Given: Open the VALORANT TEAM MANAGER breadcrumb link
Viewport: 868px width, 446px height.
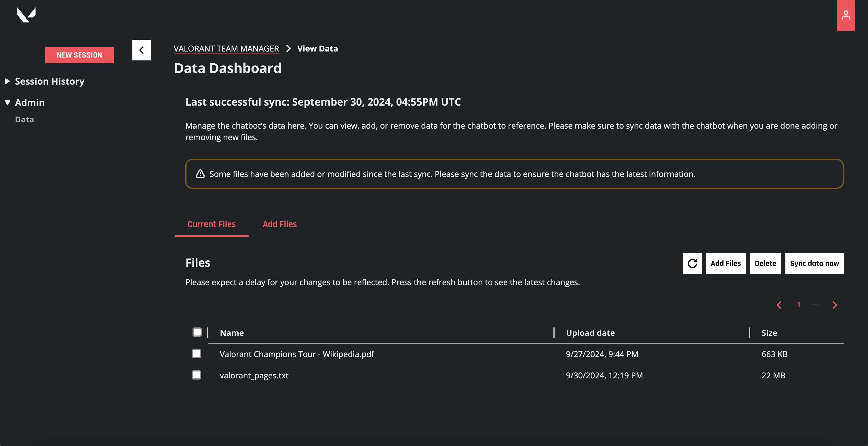Looking at the screenshot, I should [226, 49].
